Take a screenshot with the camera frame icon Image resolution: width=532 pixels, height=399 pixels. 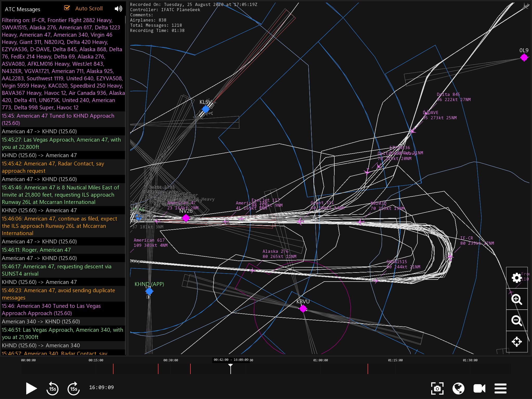coord(437,389)
